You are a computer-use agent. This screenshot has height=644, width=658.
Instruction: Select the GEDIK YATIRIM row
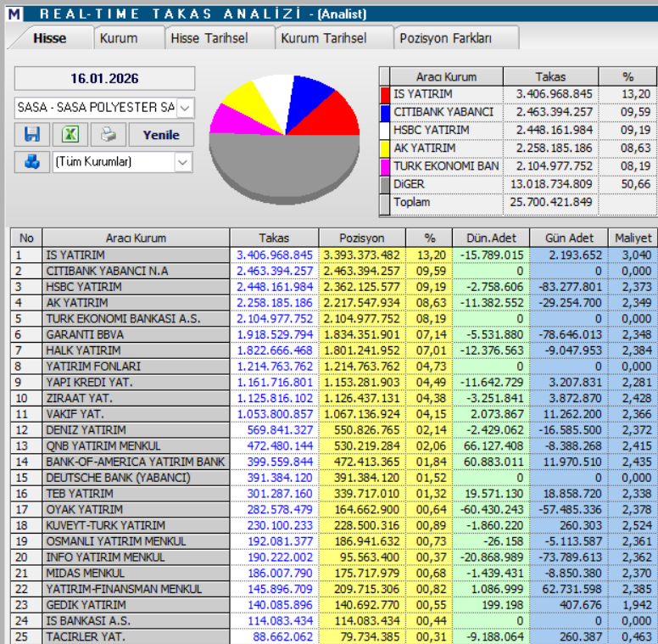tap(334, 605)
